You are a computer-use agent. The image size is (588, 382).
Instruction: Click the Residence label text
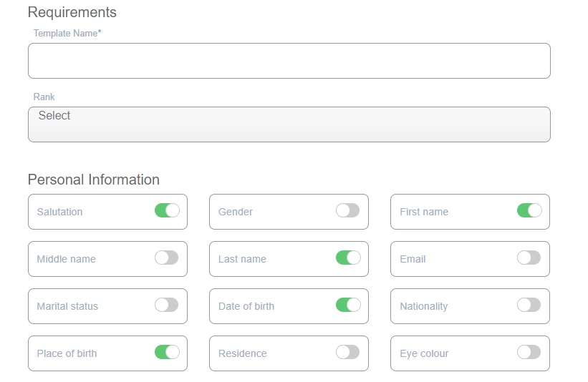[242, 353]
